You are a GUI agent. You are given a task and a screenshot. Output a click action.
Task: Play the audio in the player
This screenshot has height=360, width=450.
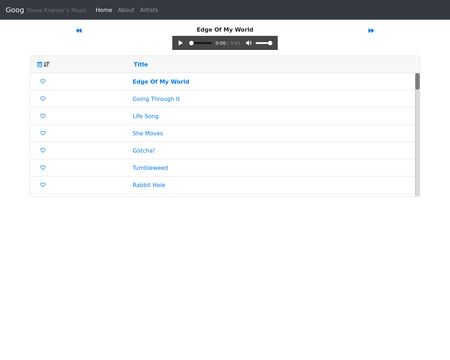click(x=180, y=43)
